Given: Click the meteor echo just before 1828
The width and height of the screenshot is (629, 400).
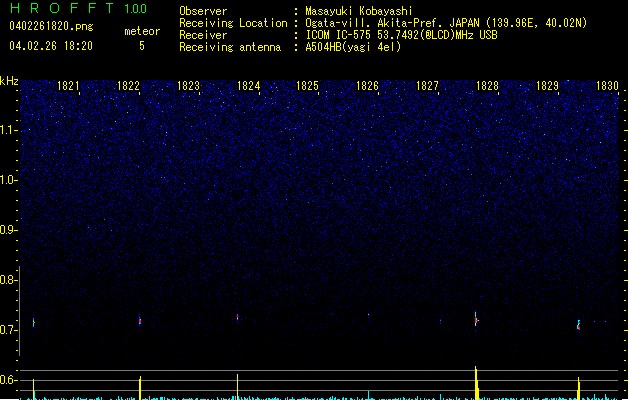Looking at the screenshot, I should pos(476,319).
